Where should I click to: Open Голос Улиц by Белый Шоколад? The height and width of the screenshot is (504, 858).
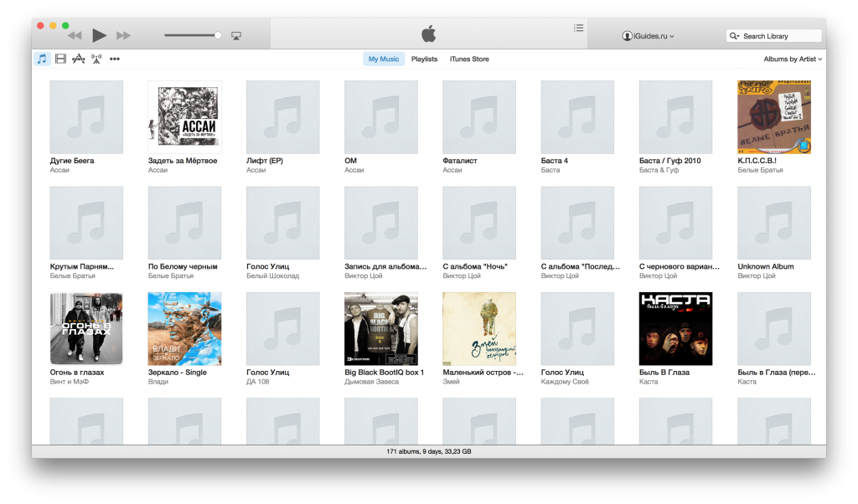click(x=283, y=223)
